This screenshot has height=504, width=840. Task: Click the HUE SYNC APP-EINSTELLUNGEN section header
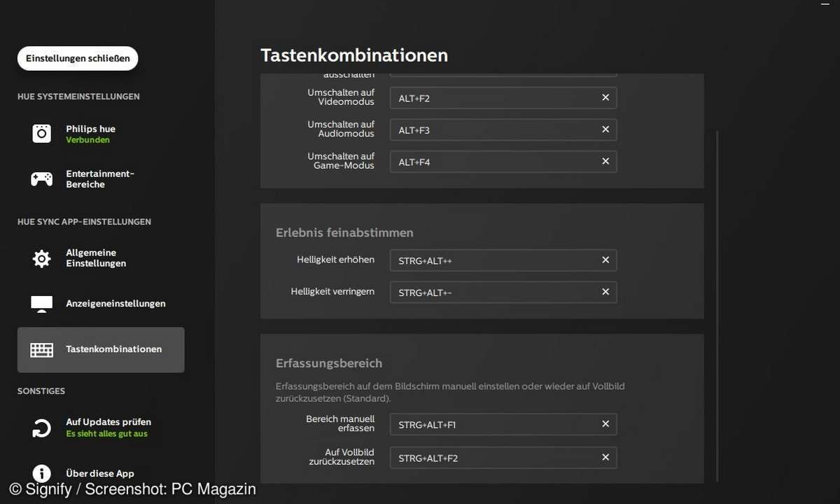(x=84, y=222)
